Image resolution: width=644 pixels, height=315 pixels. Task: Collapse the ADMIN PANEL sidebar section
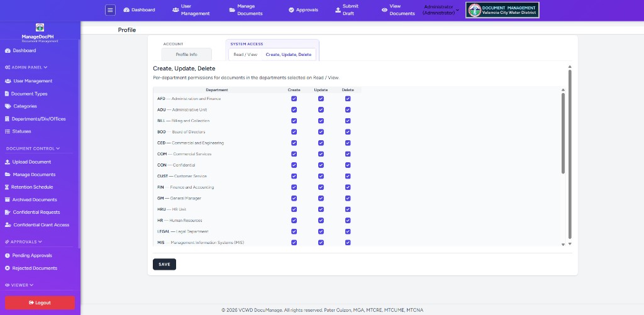tap(26, 67)
